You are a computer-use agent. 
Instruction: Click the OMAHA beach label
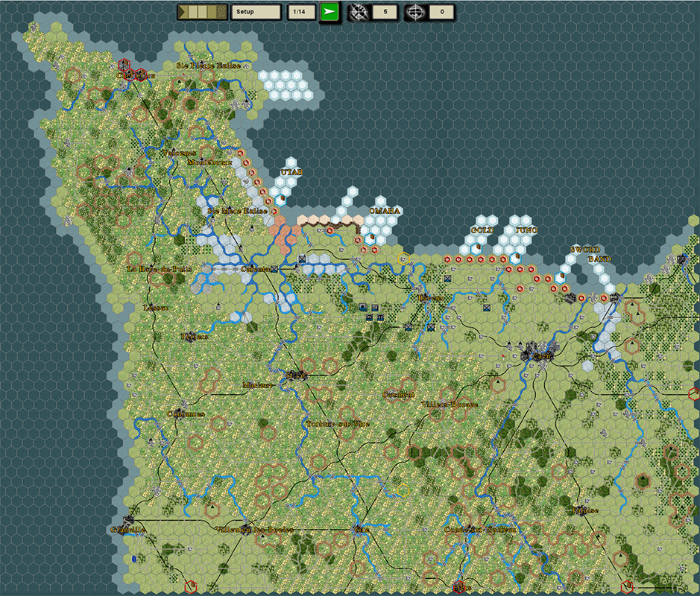(385, 211)
